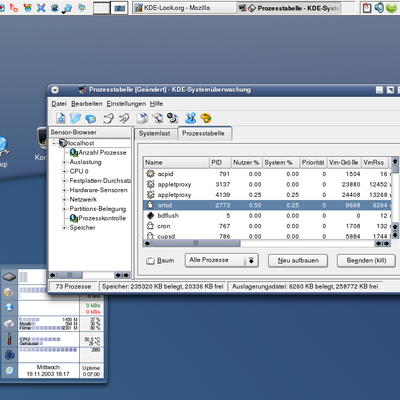The height and width of the screenshot is (400, 400).
Task: Open the Bearbeiten menu
Action: [x=87, y=104]
